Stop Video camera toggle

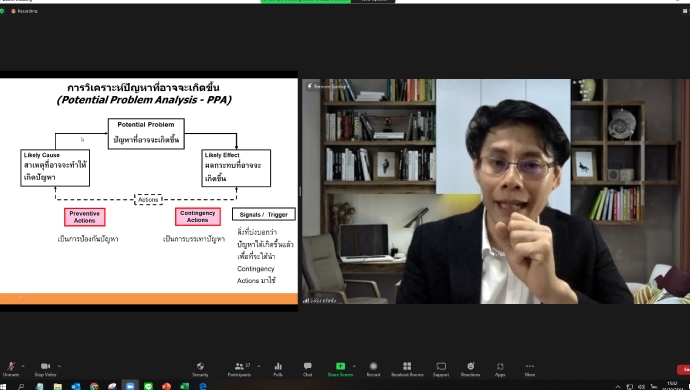click(45, 369)
